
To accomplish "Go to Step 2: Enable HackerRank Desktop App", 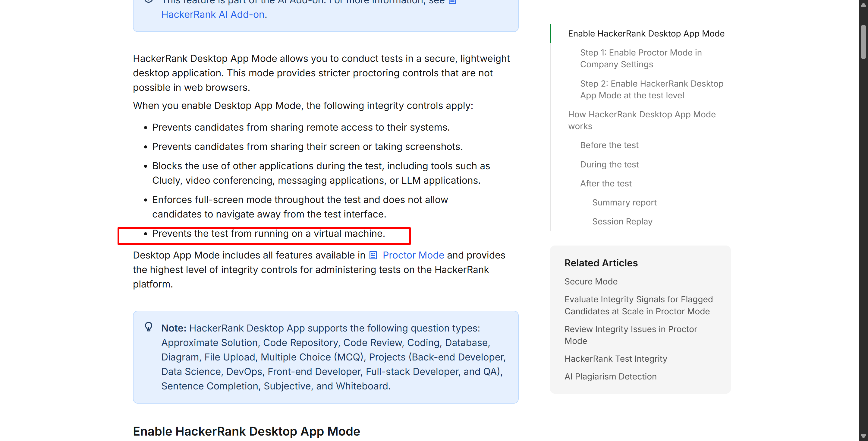I will click(651, 89).
